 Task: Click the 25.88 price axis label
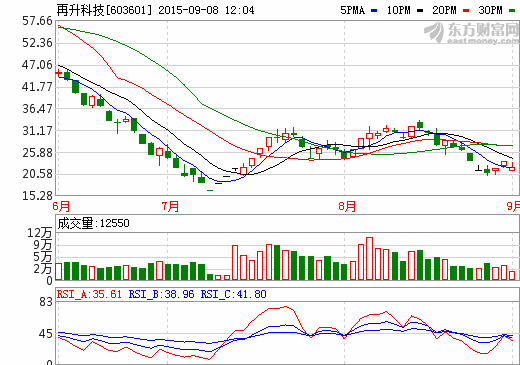tap(37, 153)
